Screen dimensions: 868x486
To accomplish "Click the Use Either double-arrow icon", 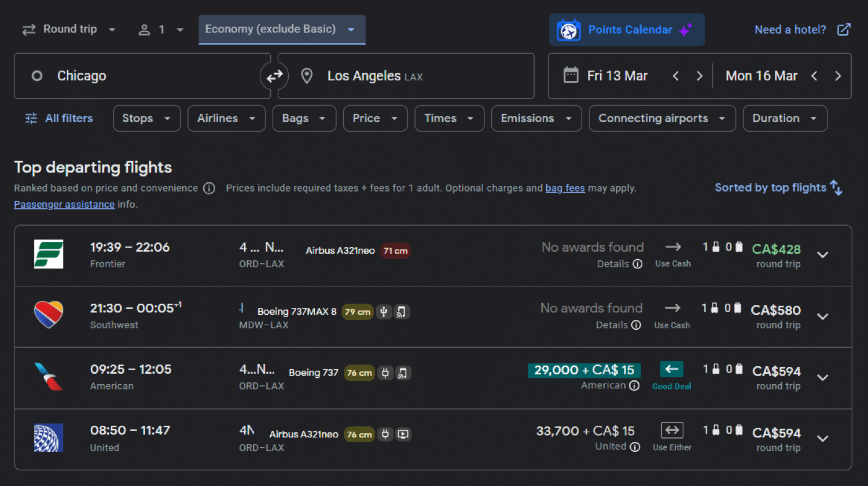I will click(672, 430).
